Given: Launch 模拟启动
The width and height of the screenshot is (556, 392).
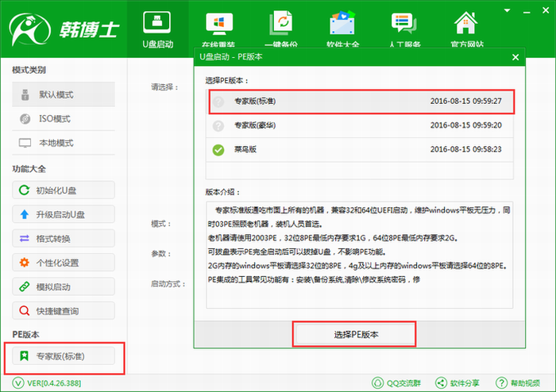Looking at the screenshot, I should (x=64, y=286).
